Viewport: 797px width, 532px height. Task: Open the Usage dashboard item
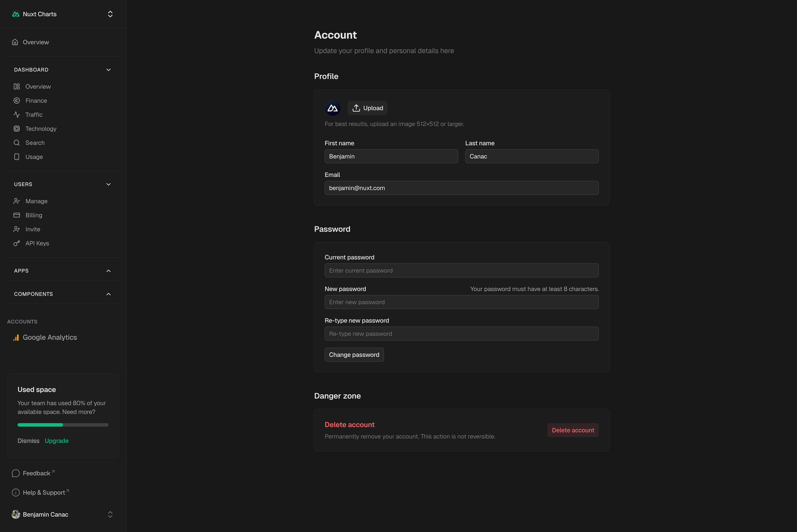34,157
